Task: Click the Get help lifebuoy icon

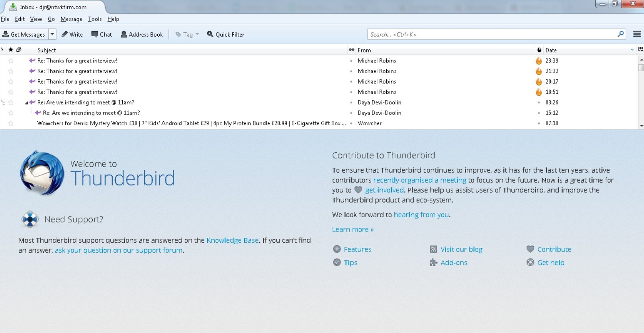Action: [x=530, y=262]
